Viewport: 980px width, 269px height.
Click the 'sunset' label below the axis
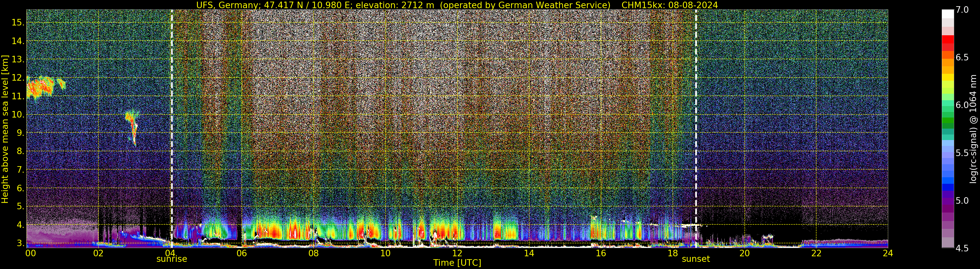pos(696,259)
